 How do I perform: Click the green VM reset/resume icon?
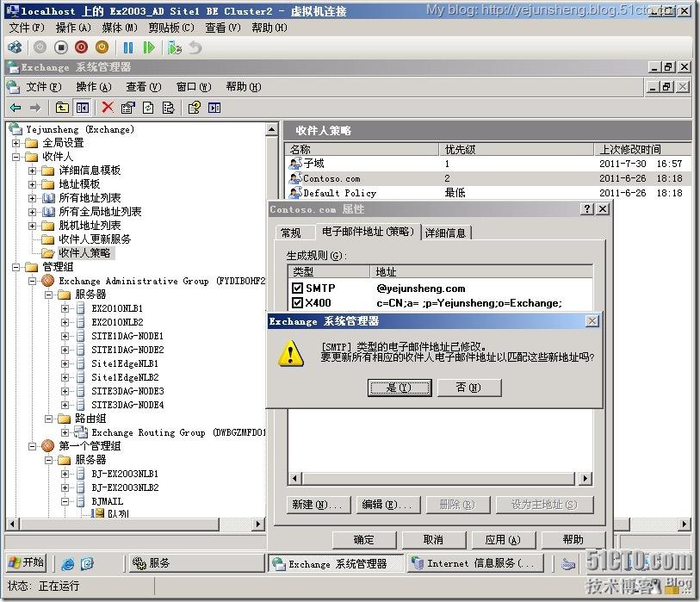tap(149, 47)
